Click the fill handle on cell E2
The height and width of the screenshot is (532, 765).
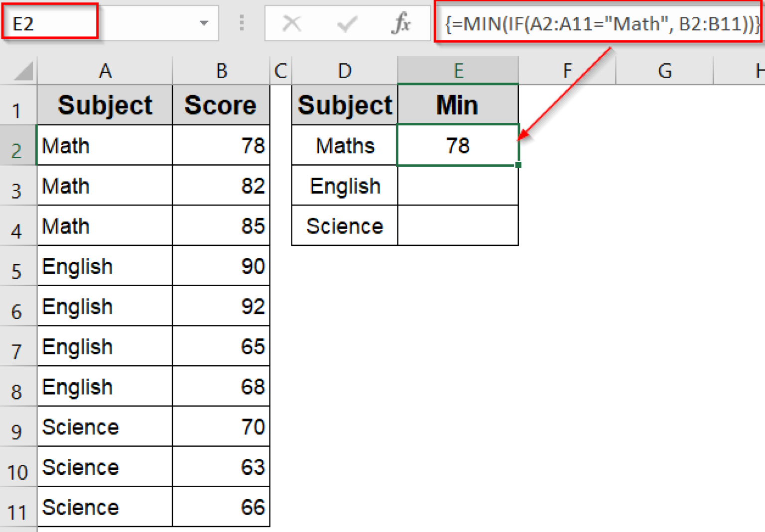[518, 164]
